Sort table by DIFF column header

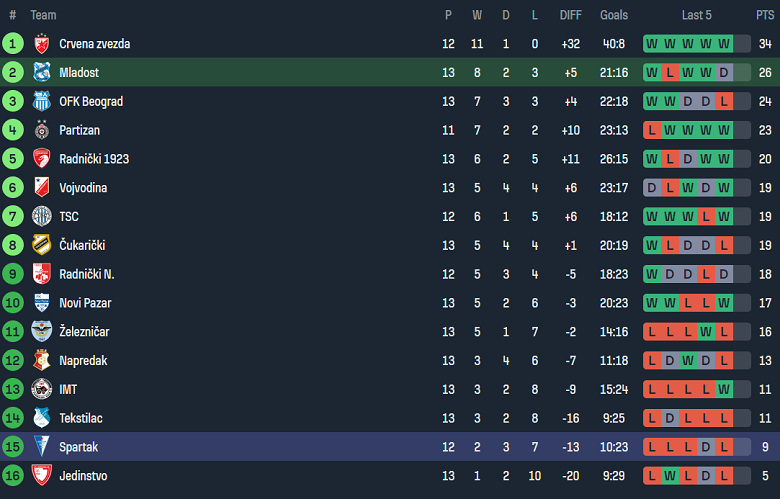[x=570, y=15]
